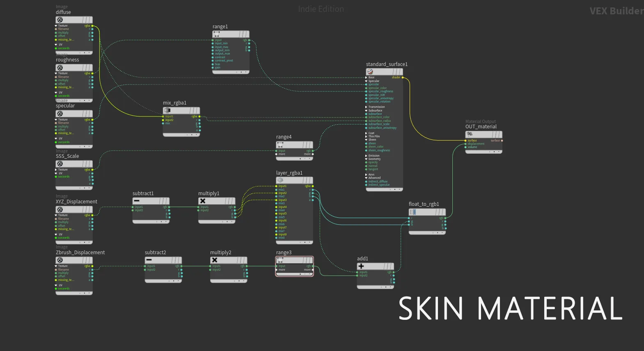Click the range1 node title label
The width and height of the screenshot is (644, 351).
tap(220, 27)
